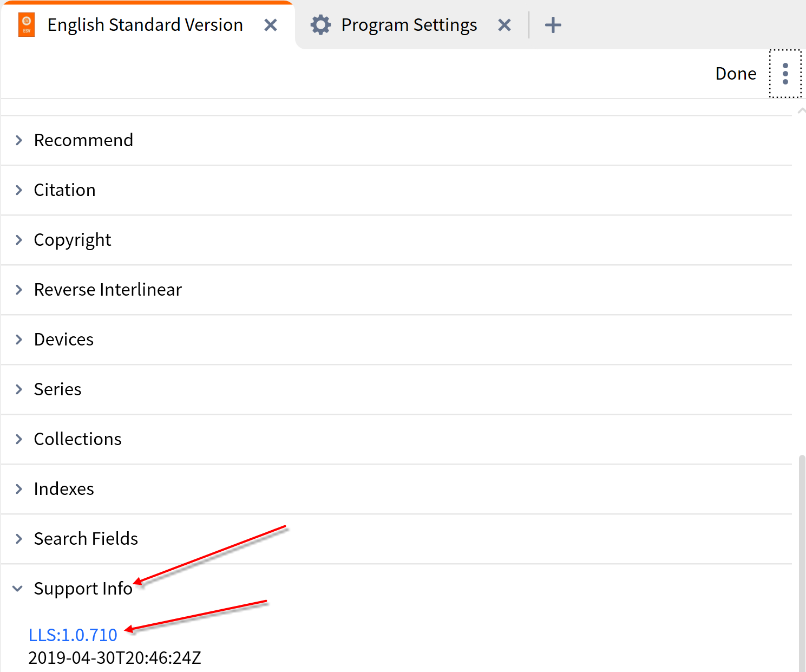Viewport: 806px width, 672px height.
Task: Expand the Series section chevron
Action: coord(19,389)
